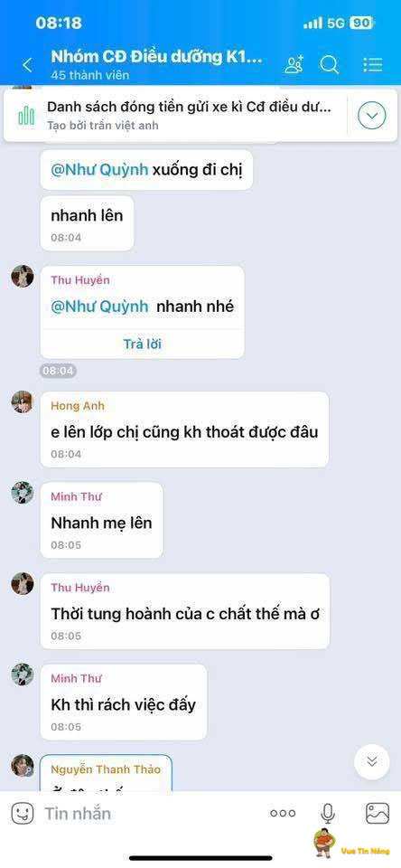Expand pinned poll with chevron down
Viewport: 401px width, 868px height.
tap(372, 116)
